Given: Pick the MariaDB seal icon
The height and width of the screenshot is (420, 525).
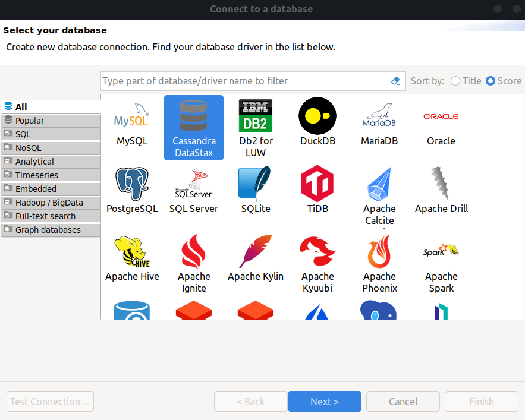Looking at the screenshot, I should click(379, 116).
